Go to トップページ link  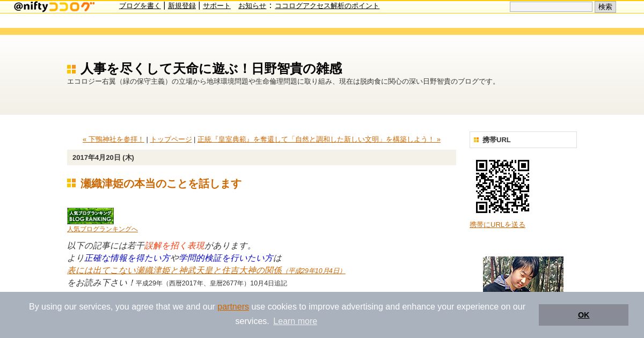[171, 139]
